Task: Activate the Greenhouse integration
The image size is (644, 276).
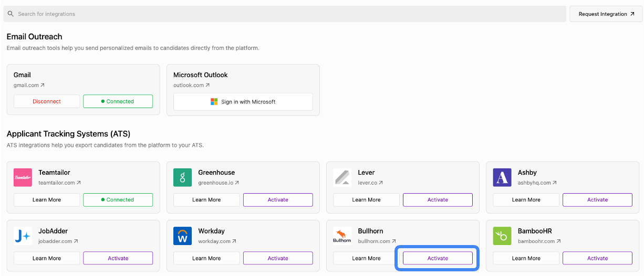Action: pyautogui.click(x=278, y=199)
